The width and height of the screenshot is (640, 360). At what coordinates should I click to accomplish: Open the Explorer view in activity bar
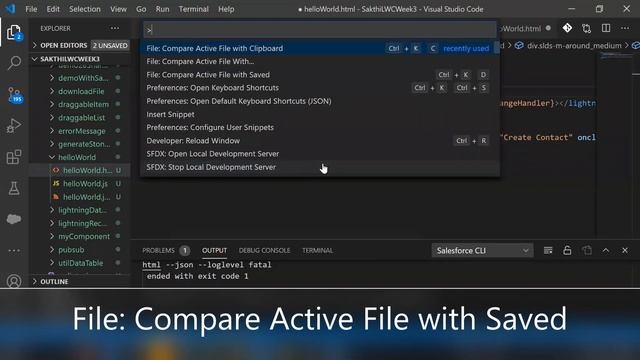tap(14, 32)
